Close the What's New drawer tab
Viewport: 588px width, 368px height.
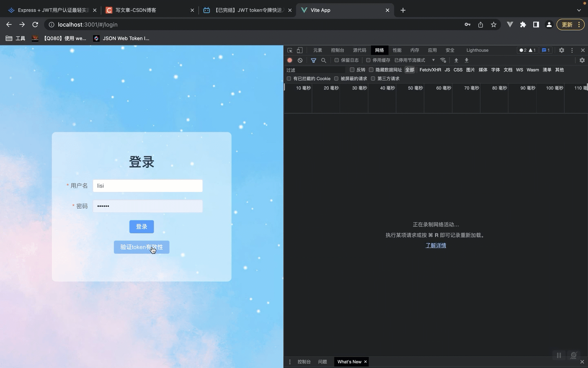pos(365,362)
